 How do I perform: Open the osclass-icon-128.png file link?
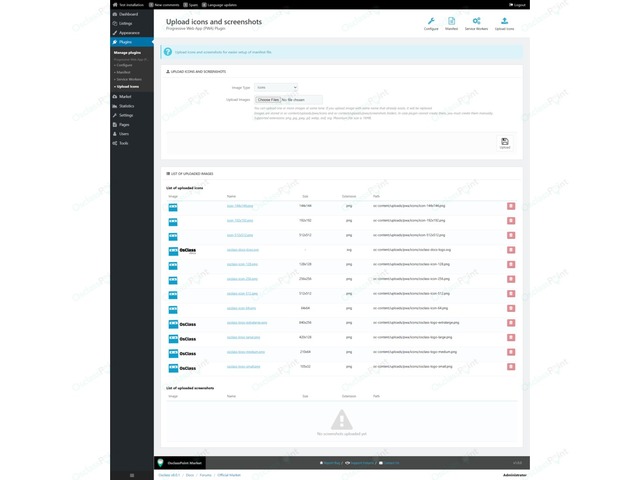tap(242, 264)
